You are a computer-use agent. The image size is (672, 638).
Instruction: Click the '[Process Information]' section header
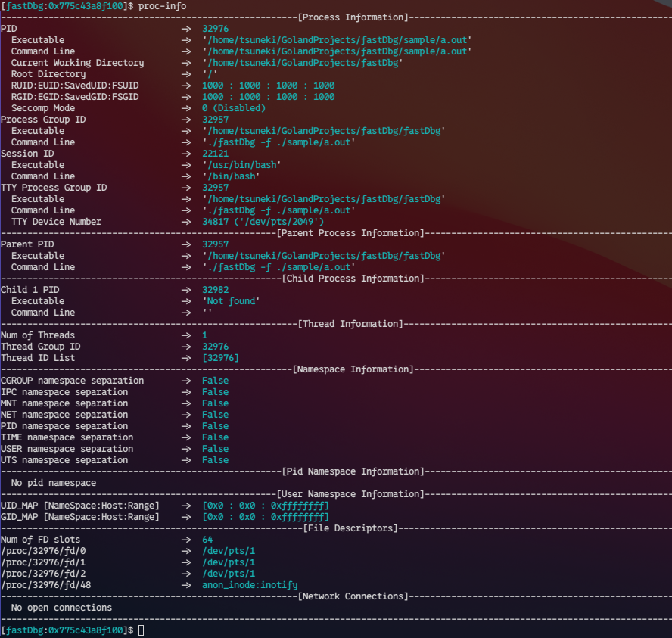353,17
